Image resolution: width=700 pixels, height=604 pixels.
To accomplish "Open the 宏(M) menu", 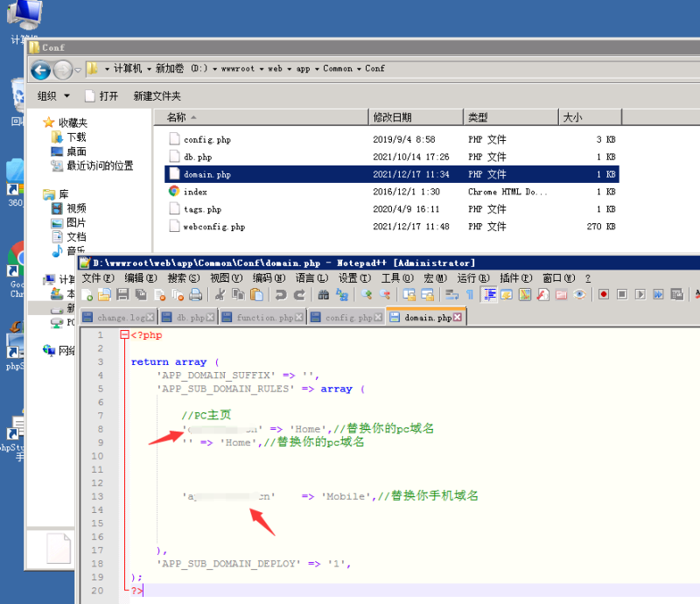I will pos(435,278).
